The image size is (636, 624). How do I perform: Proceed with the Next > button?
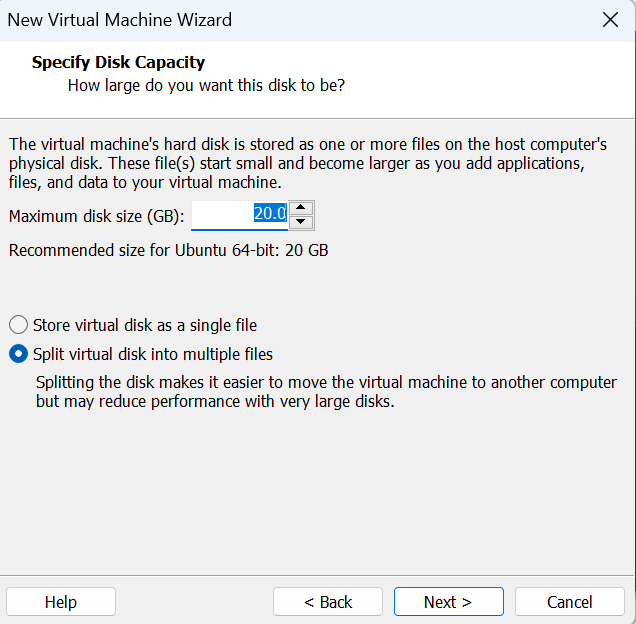[449, 602]
